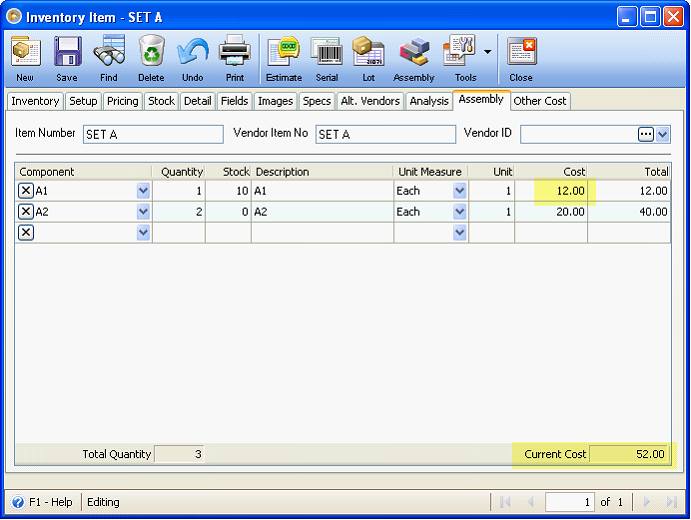Open the Lot tracking icon
691x520 pixels.
pyautogui.click(x=368, y=52)
